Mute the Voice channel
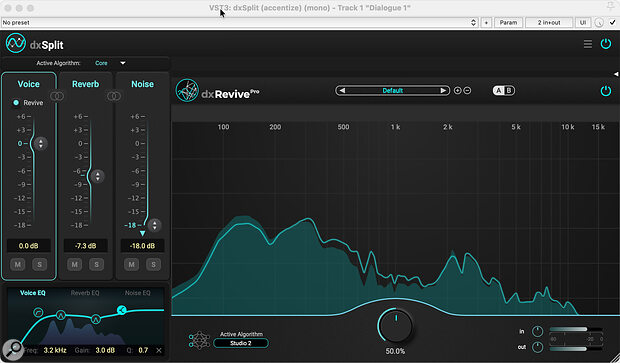Viewport: 620px width, 363px height. 17,264
